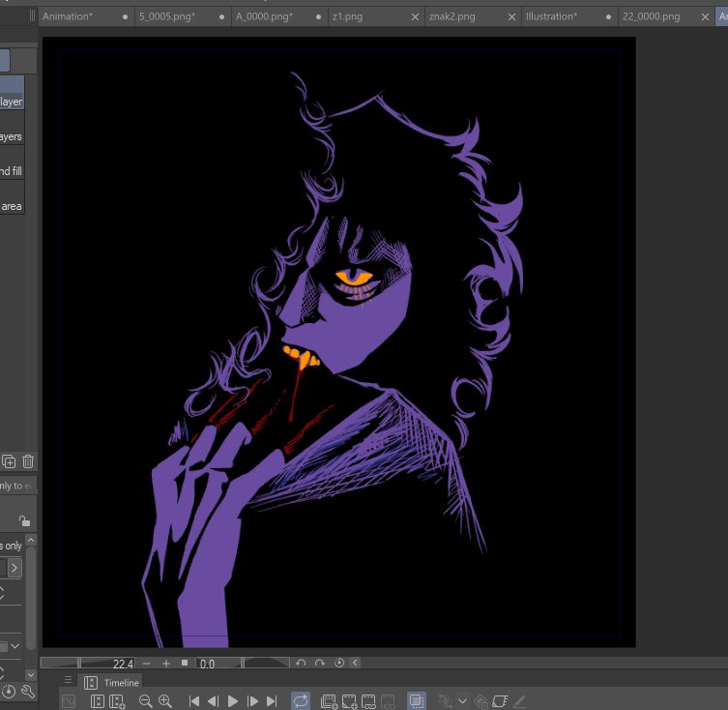The width and height of the screenshot is (728, 710).
Task: Open sub tool detail wrench icon
Action: click(28, 692)
